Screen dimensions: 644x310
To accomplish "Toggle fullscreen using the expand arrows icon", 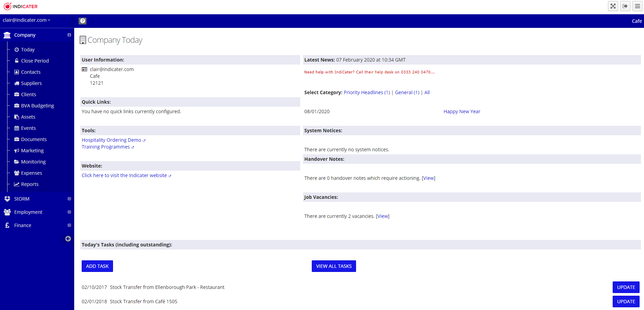I will (x=613, y=6).
